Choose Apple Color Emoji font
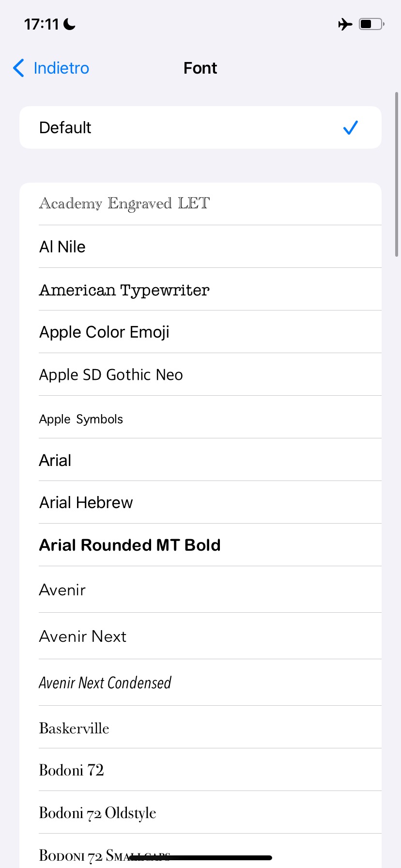The height and width of the screenshot is (868, 401). tap(105, 332)
